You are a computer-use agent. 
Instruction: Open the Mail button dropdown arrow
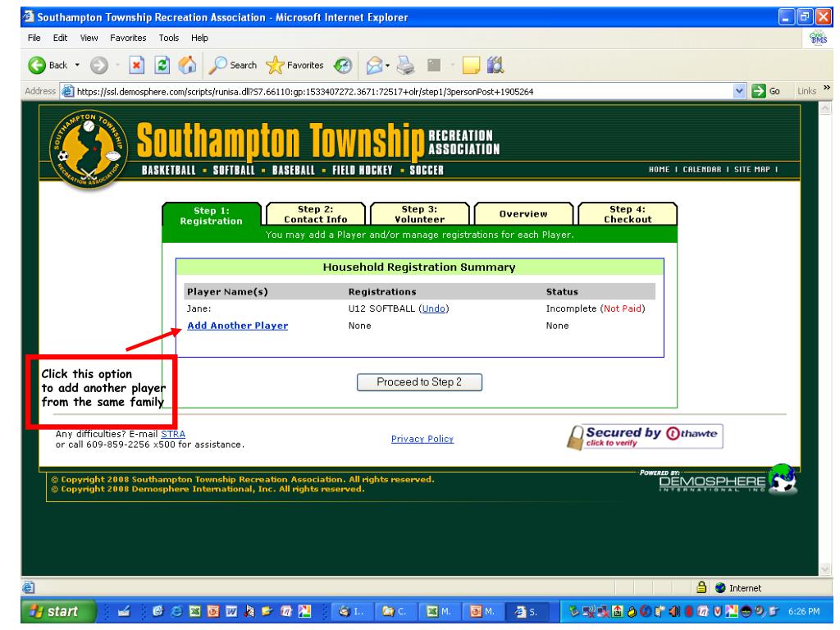[387, 66]
